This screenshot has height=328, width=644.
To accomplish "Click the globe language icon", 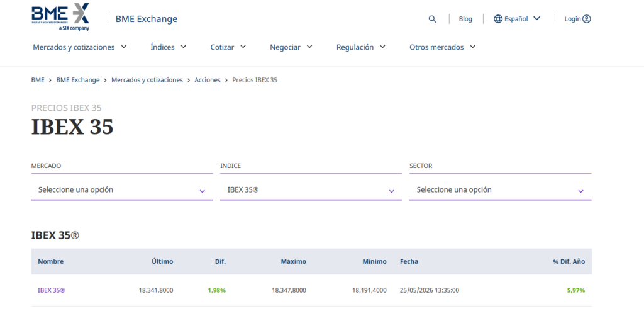I will [x=498, y=19].
